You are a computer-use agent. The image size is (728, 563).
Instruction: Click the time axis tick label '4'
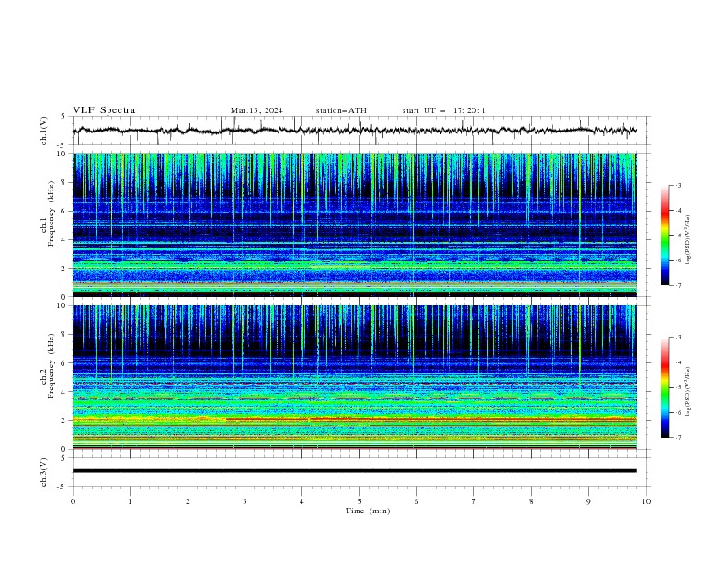click(x=301, y=501)
